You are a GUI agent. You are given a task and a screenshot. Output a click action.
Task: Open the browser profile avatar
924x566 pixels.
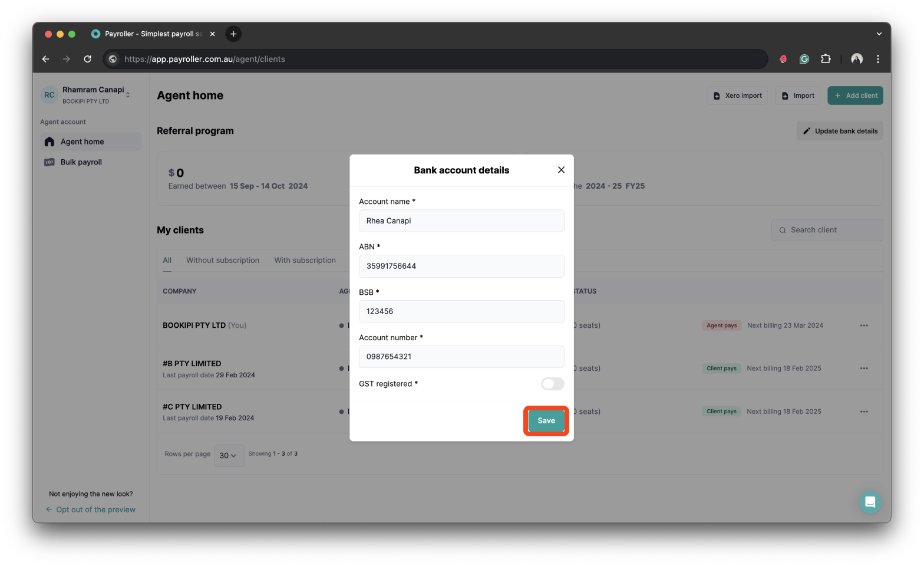[x=857, y=59]
